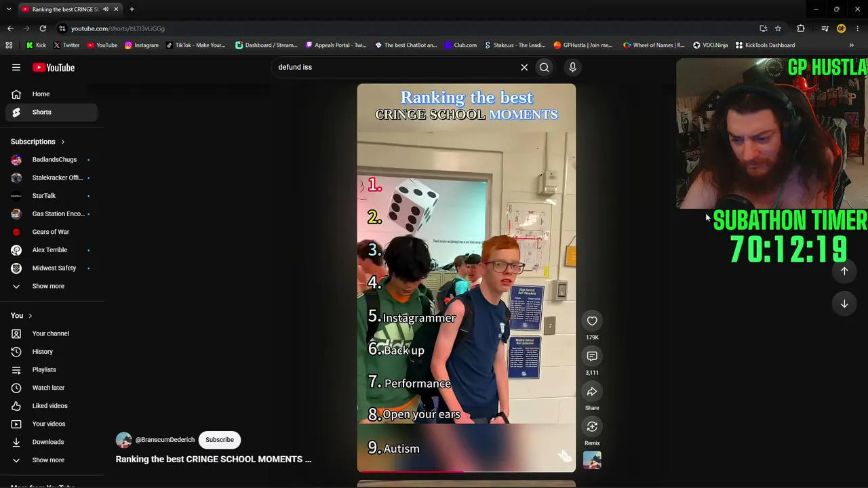
Task: Open watch History
Action: click(x=52, y=352)
